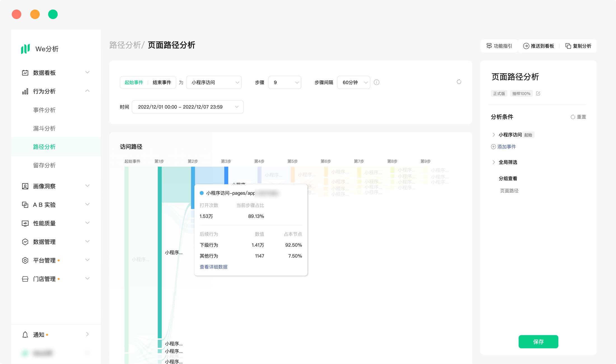
Task: Expand the A B 实验 menu chevron
Action: pyautogui.click(x=87, y=204)
